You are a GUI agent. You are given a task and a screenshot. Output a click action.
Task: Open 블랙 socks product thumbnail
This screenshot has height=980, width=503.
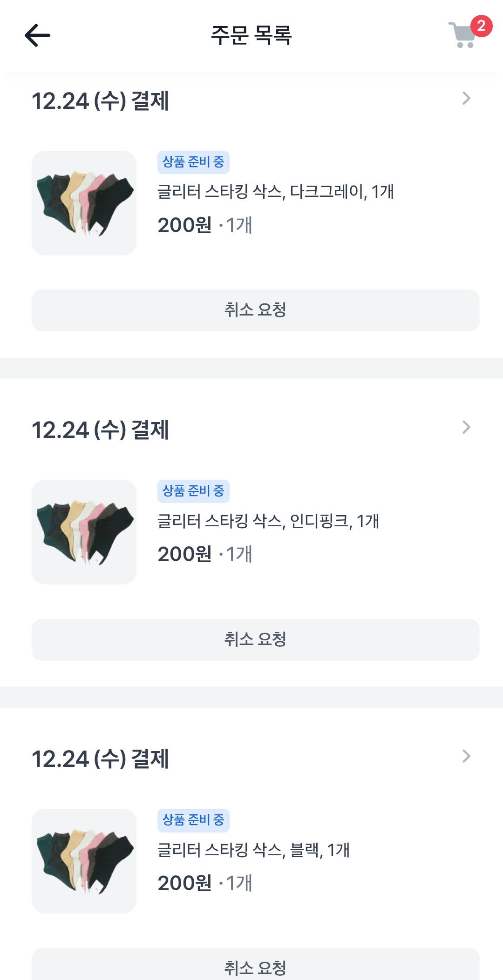point(84,861)
